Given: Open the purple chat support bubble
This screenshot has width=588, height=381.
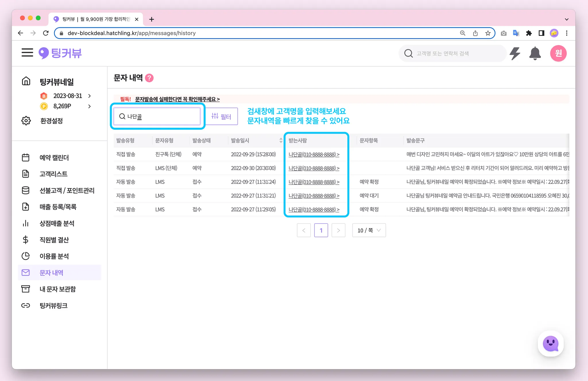Looking at the screenshot, I should [x=550, y=343].
